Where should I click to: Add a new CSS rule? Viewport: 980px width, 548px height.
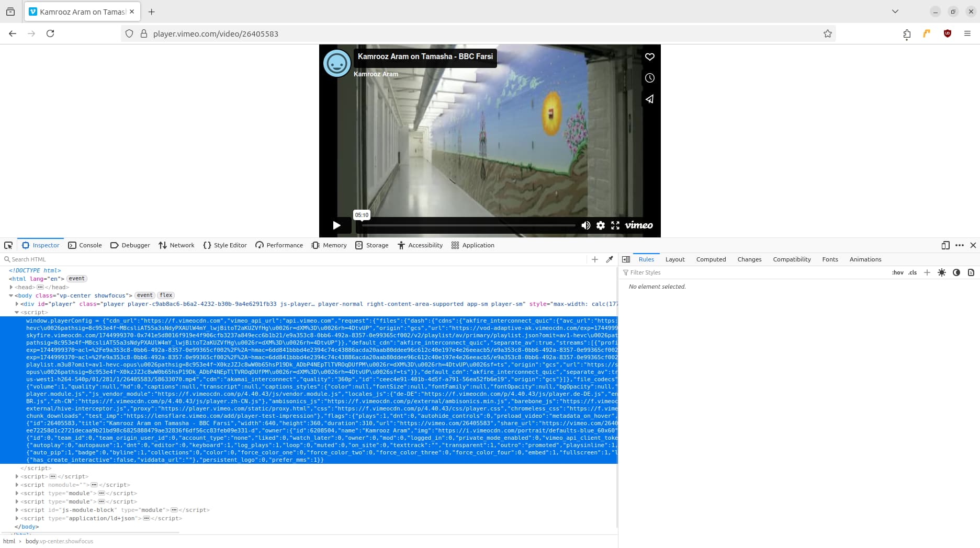point(927,272)
